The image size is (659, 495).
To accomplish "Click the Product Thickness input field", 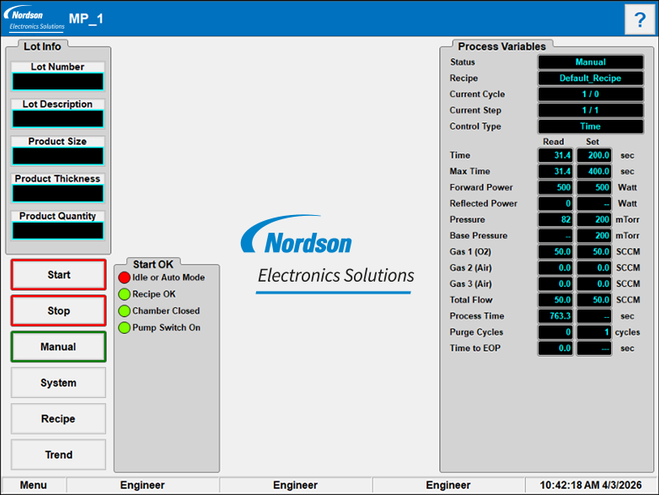I will click(58, 193).
